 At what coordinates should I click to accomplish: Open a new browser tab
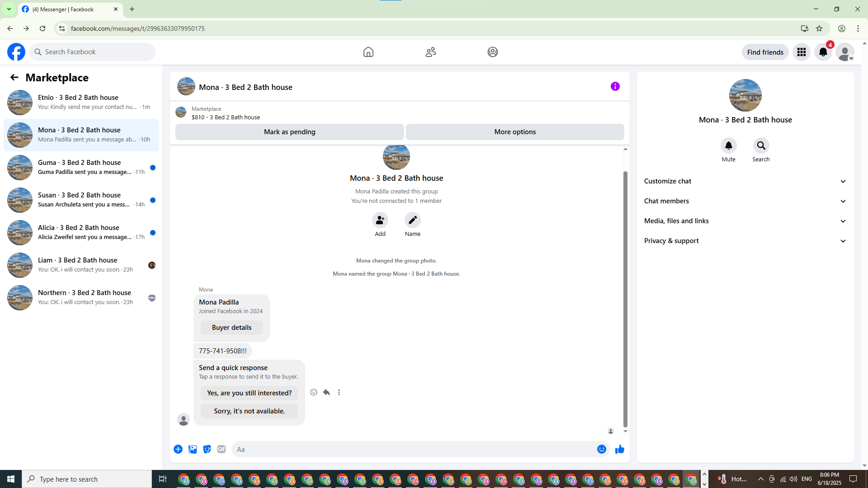(132, 9)
